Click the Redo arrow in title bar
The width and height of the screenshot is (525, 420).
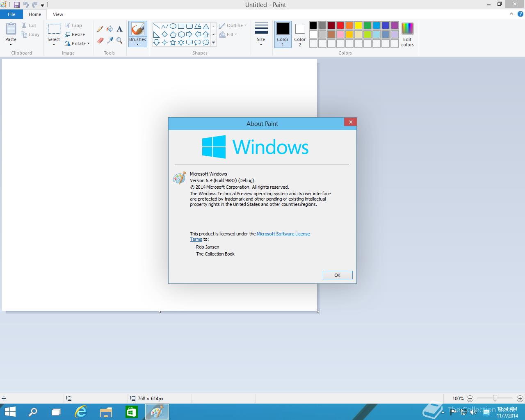[35, 5]
